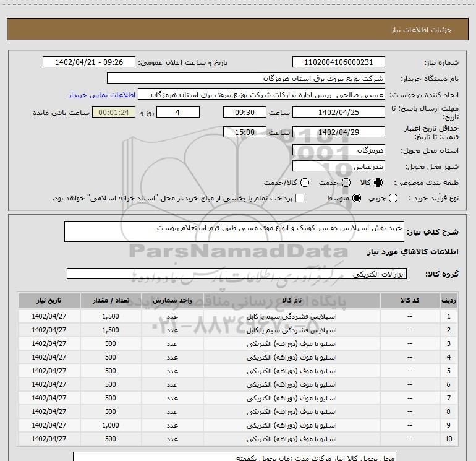
Task: Click row number 8 cell
Action: pyautogui.click(x=449, y=411)
